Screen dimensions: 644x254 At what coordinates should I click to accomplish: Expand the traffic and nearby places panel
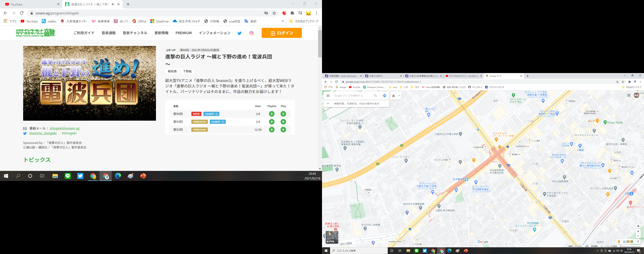[x=328, y=103]
